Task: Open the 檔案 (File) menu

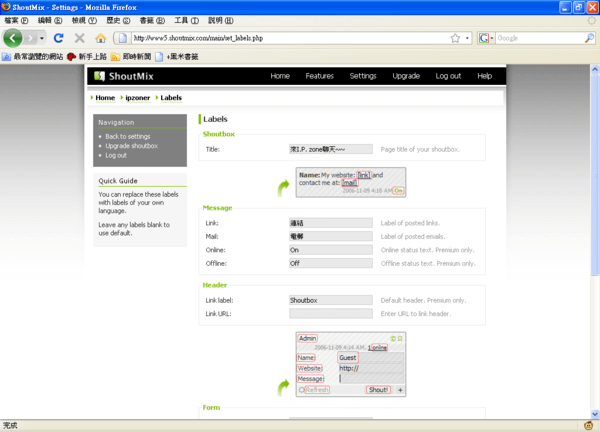Action: click(x=16, y=20)
